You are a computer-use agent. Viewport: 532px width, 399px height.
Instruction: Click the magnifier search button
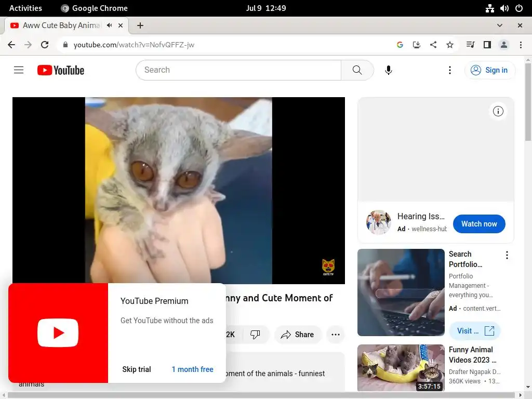click(x=357, y=70)
